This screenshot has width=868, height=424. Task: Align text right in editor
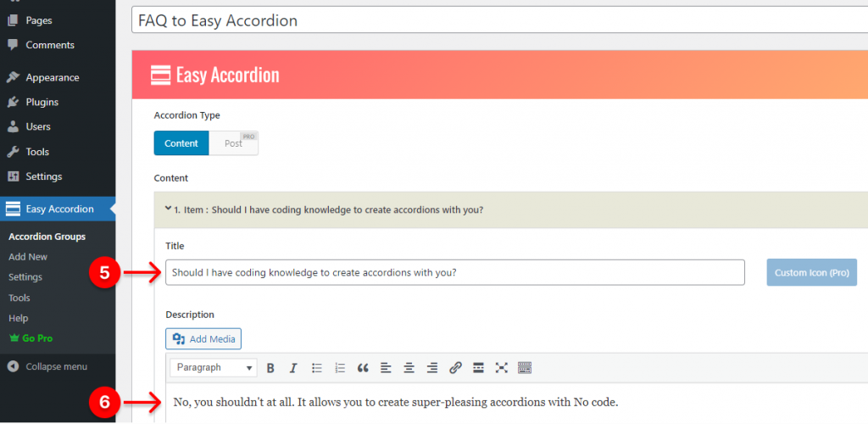tap(432, 368)
